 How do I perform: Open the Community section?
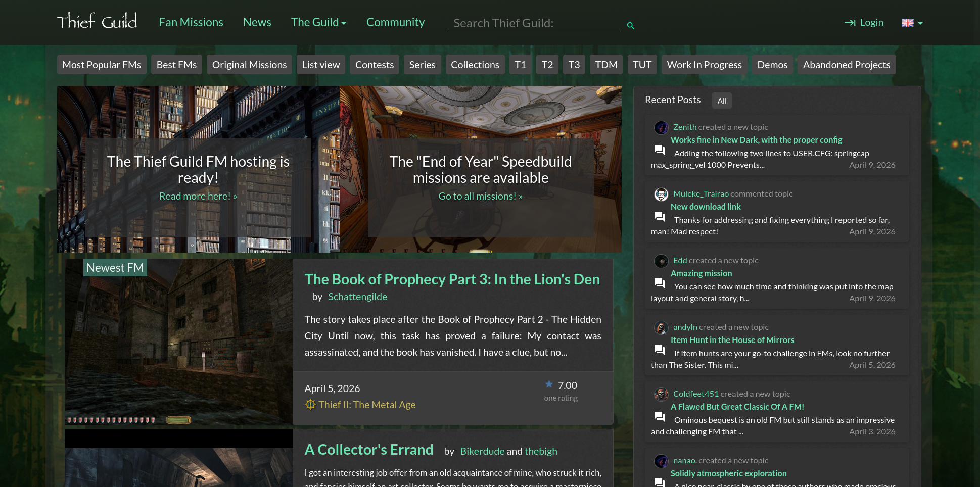click(x=395, y=22)
